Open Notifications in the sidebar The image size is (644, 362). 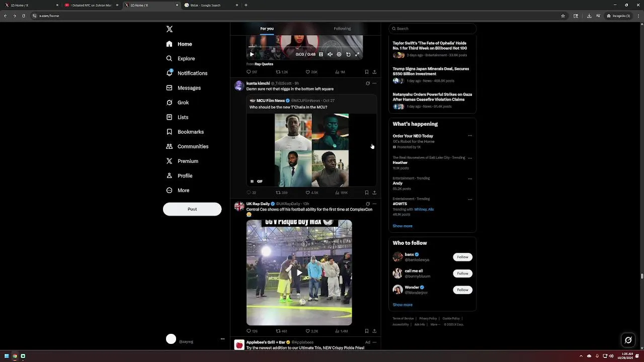pyautogui.click(x=187, y=73)
